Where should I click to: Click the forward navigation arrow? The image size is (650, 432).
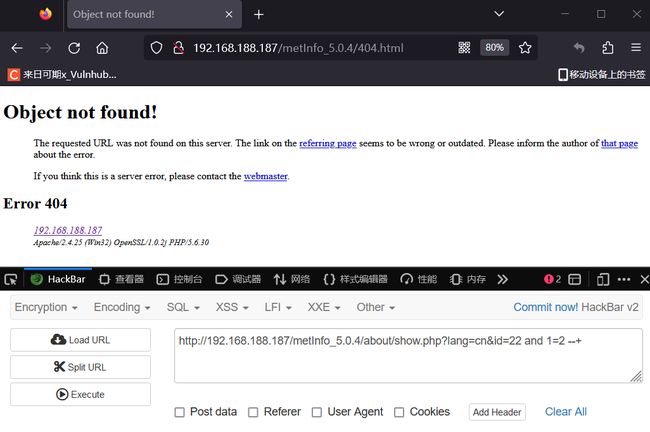pyautogui.click(x=46, y=48)
